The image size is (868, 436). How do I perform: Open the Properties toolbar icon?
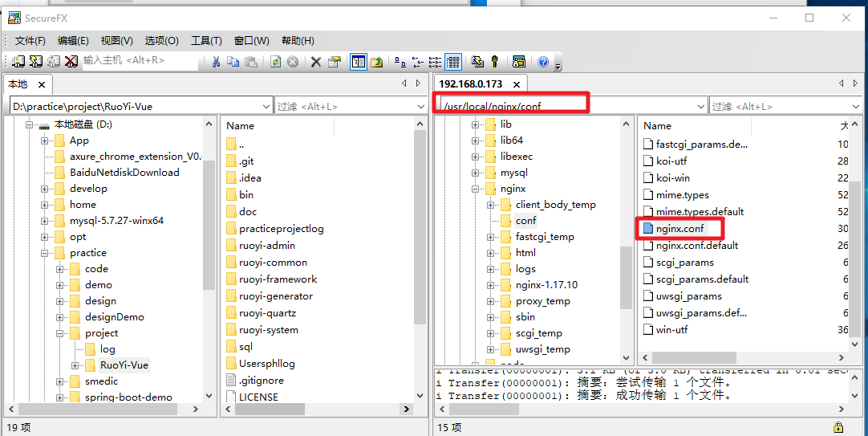click(333, 62)
